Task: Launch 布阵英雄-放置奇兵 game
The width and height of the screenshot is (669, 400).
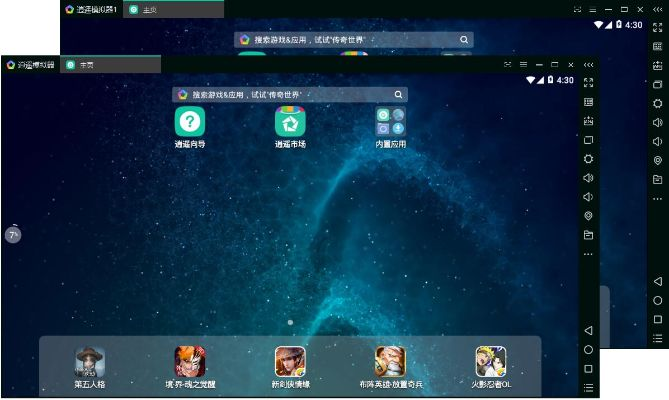Action: click(390, 361)
